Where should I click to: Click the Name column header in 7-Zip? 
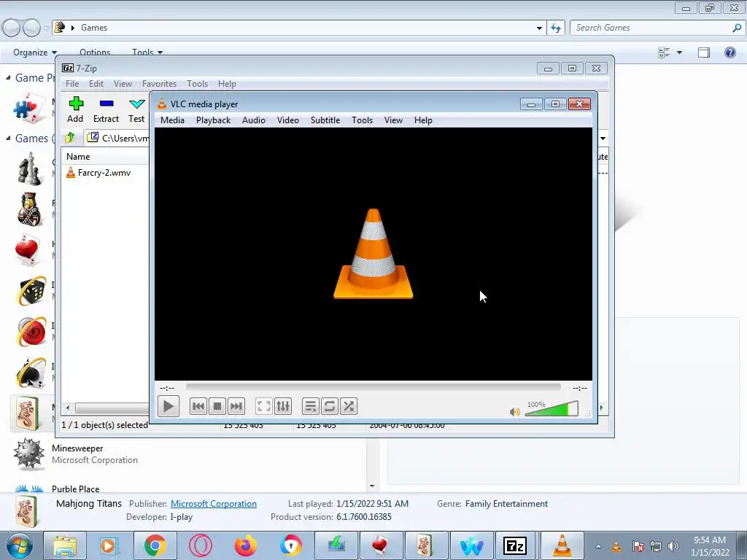click(x=78, y=157)
